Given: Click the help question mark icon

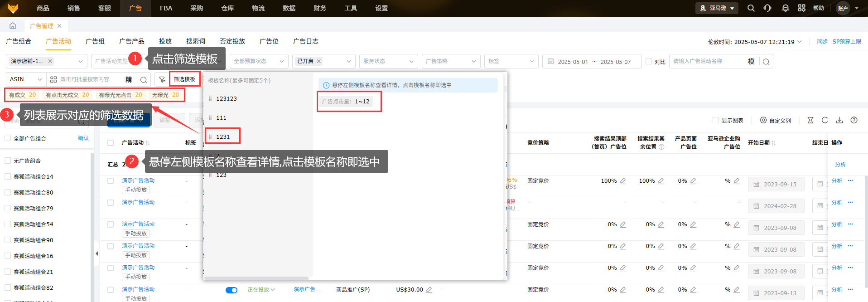Looking at the screenshot, I should [854, 120].
